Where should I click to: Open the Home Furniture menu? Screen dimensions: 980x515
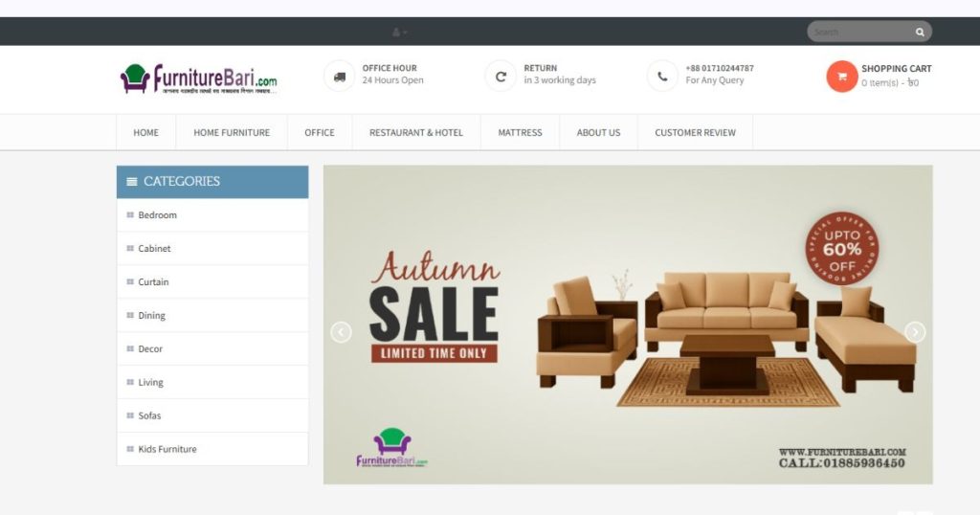[x=232, y=132]
